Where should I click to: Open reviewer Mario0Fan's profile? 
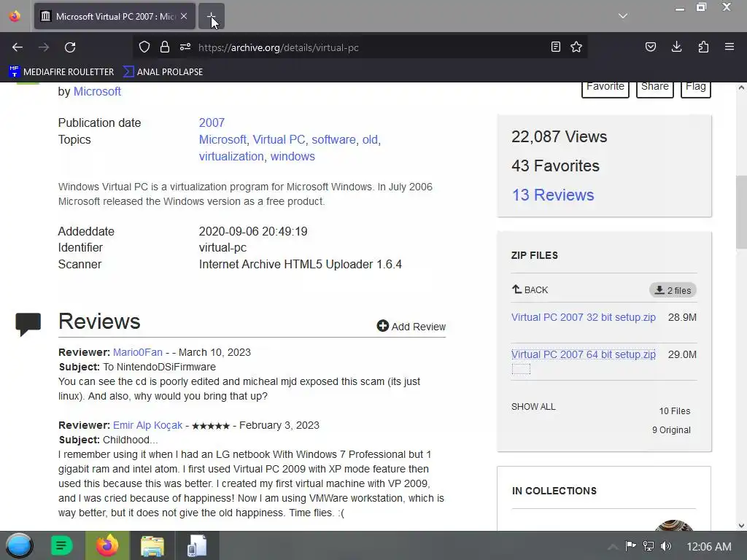(x=138, y=352)
